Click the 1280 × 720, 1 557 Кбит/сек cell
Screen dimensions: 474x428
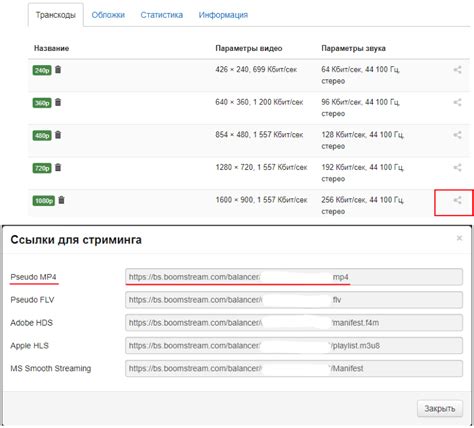261,167
